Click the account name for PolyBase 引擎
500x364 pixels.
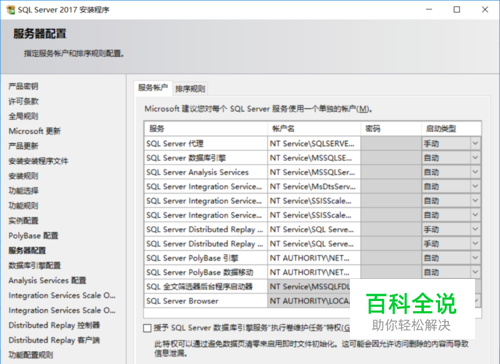pyautogui.click(x=314, y=258)
